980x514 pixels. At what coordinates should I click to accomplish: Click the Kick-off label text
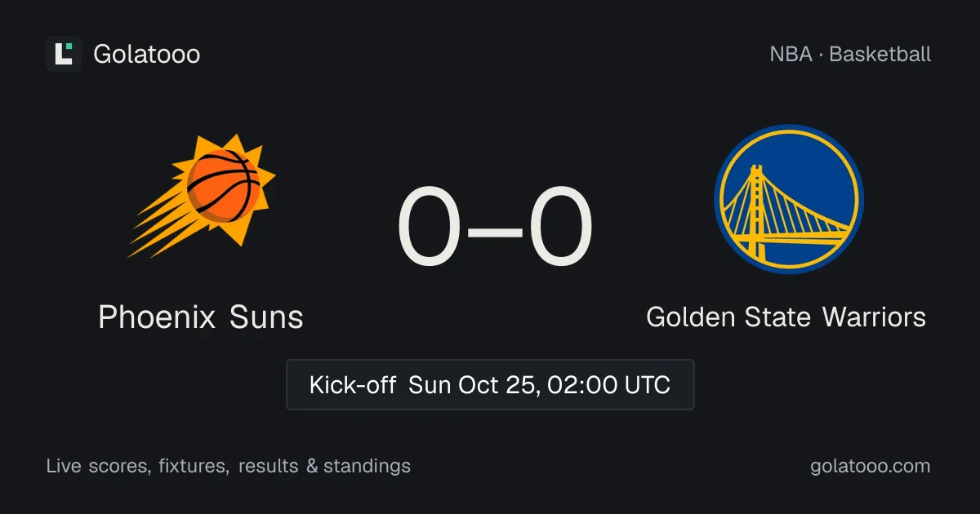pyautogui.click(x=353, y=384)
